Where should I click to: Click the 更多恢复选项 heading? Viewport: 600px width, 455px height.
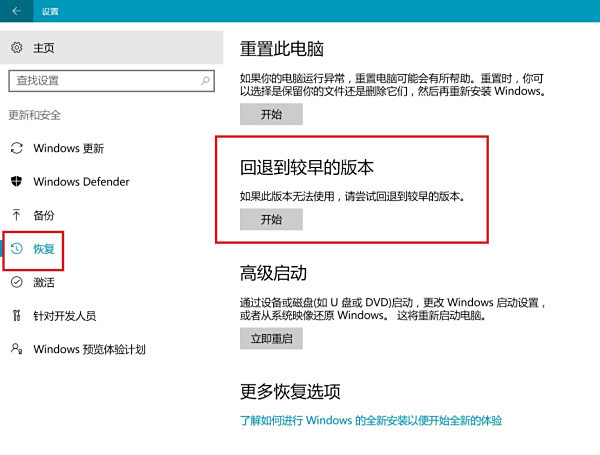290,391
